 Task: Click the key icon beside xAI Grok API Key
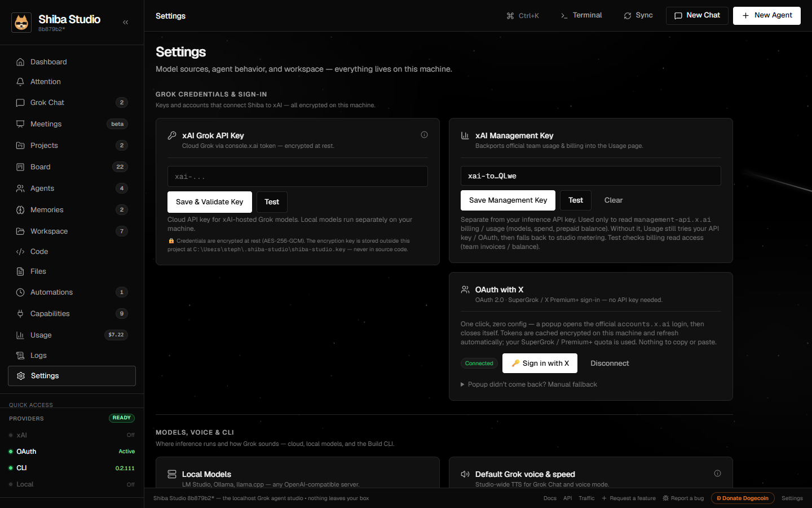(172, 135)
